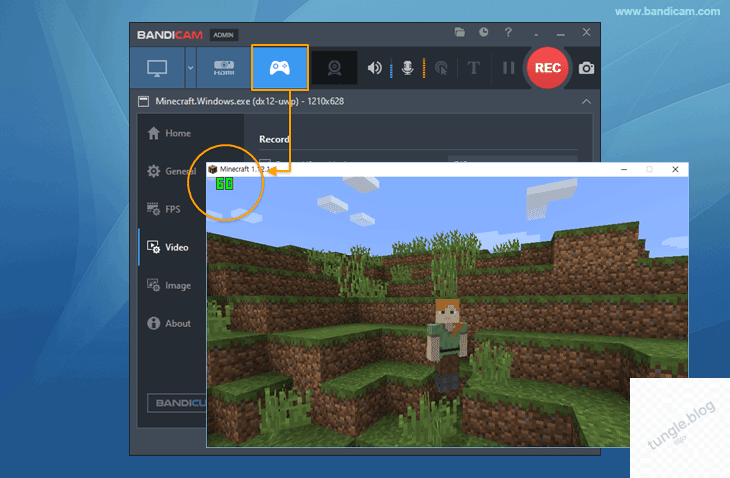
Task: Open the FPS settings tab
Action: coord(164,209)
